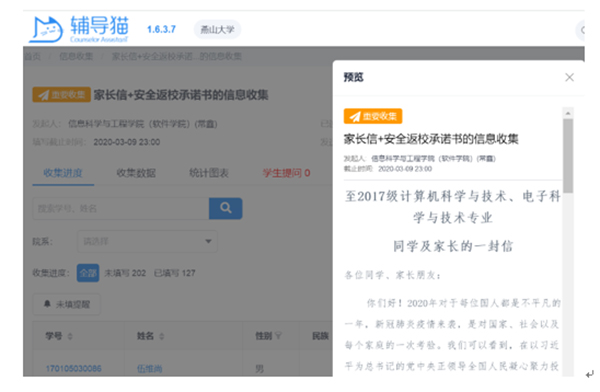Filter by 已填写 127
Screen dimensions: 600x392
(174, 273)
